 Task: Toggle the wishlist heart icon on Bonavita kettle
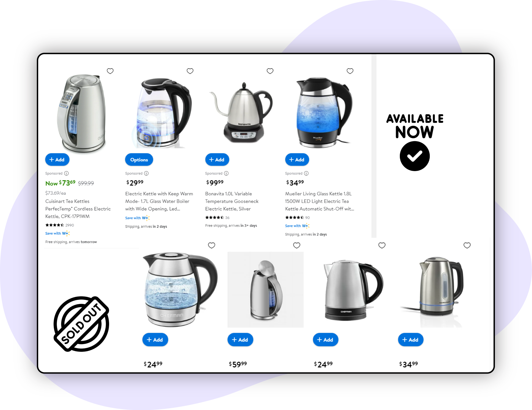[x=270, y=71]
